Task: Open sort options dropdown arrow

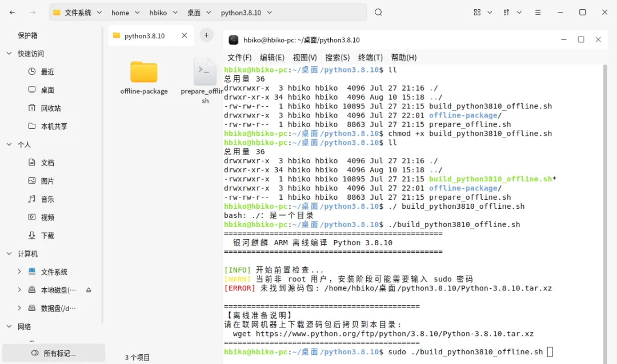Action: point(519,13)
